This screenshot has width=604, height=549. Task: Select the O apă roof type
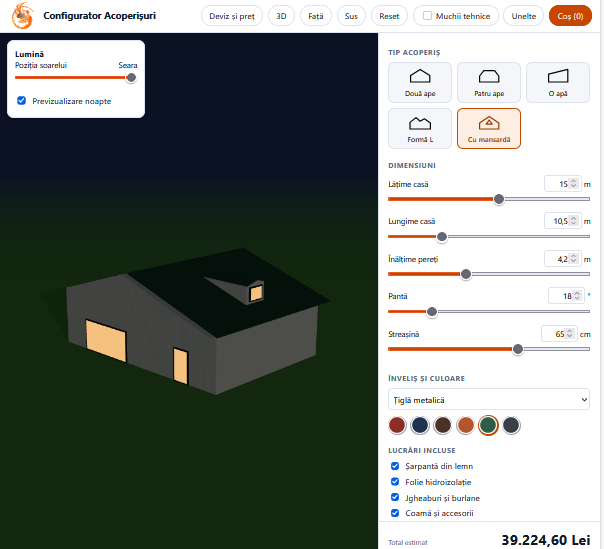point(558,82)
